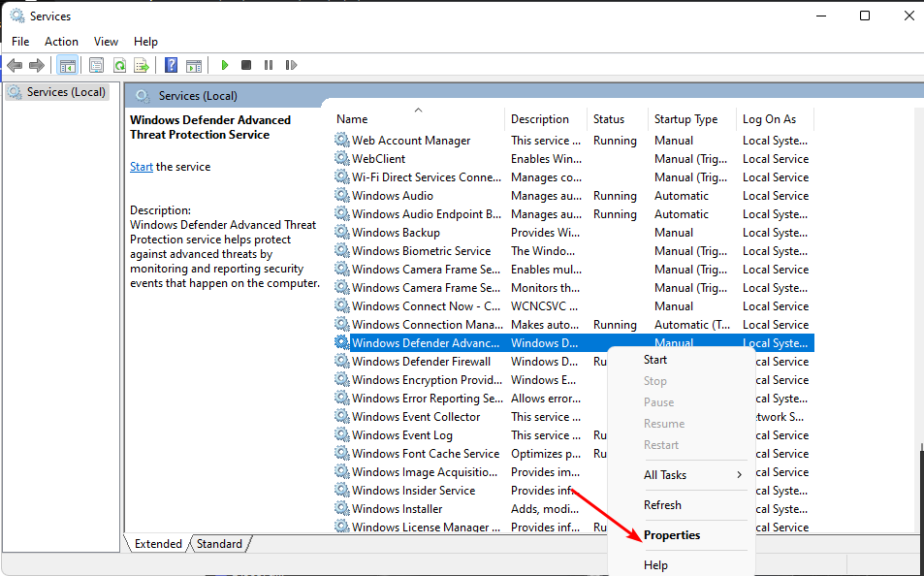Click the Start the service link
This screenshot has width=924, height=576.
pos(142,167)
